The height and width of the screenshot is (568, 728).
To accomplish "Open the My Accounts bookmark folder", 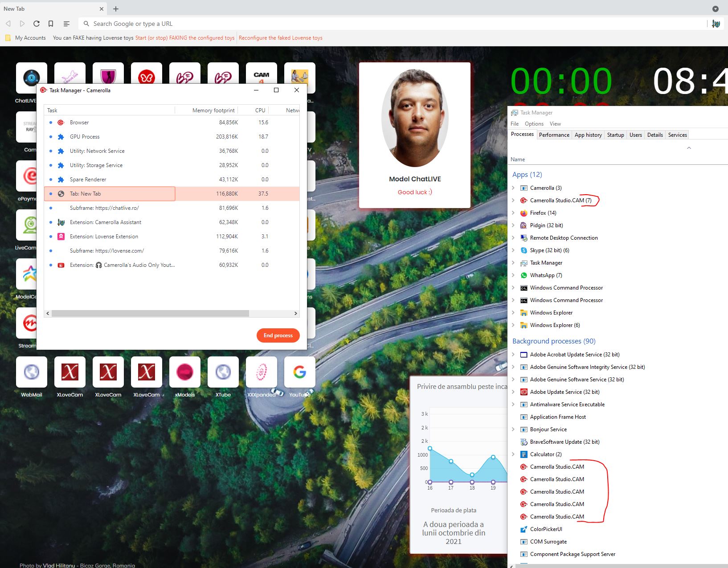I will 25,38.
